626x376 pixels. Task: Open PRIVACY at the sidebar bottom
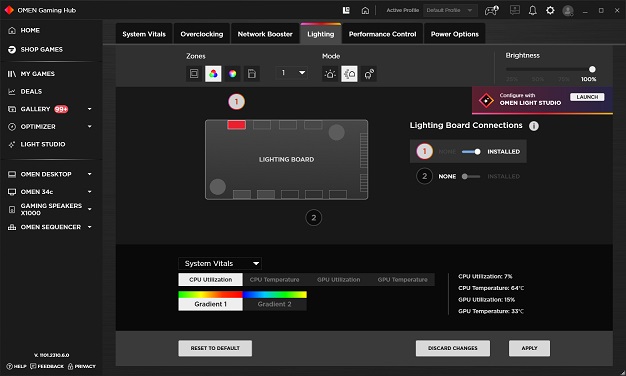coord(81,366)
